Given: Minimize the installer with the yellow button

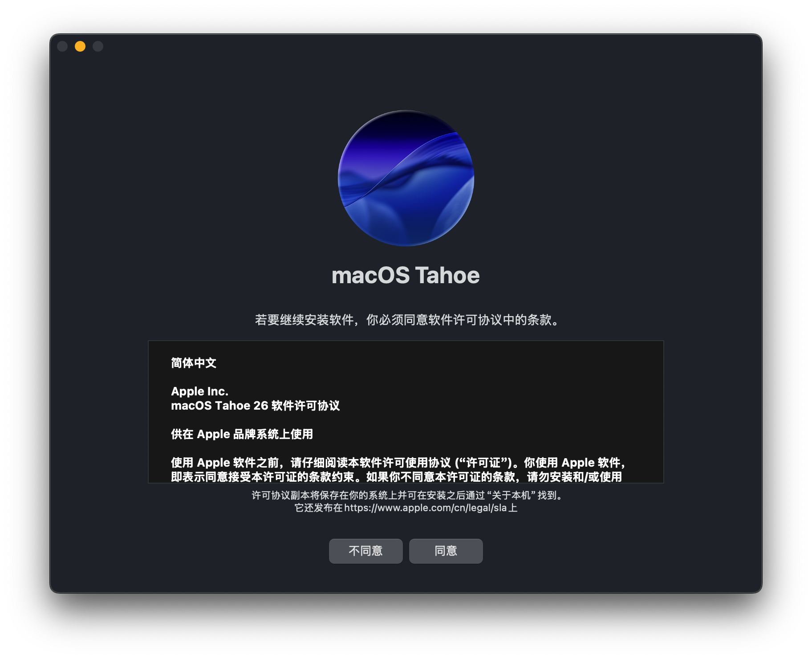Looking at the screenshot, I should (80, 46).
